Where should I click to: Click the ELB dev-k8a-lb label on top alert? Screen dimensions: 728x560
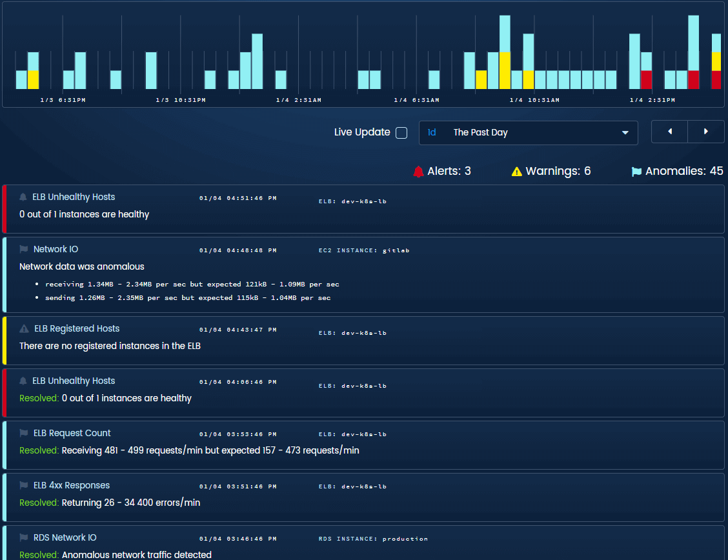tap(352, 201)
